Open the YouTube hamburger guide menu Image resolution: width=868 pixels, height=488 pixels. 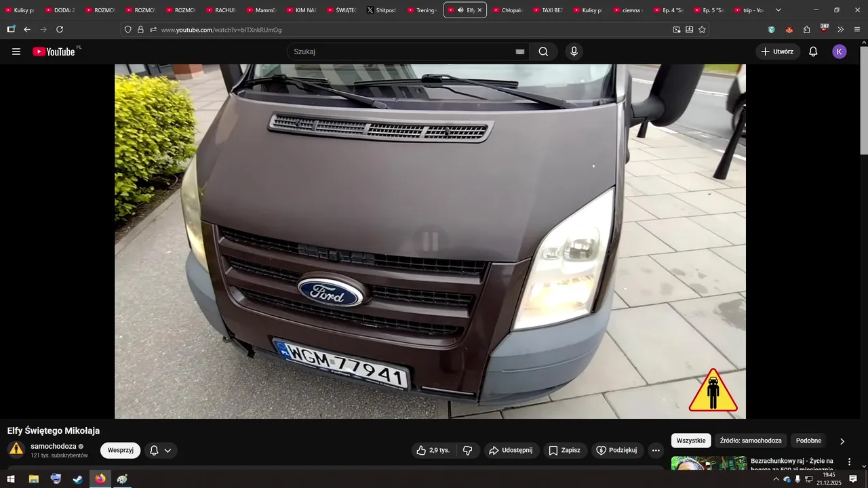pos(16,52)
